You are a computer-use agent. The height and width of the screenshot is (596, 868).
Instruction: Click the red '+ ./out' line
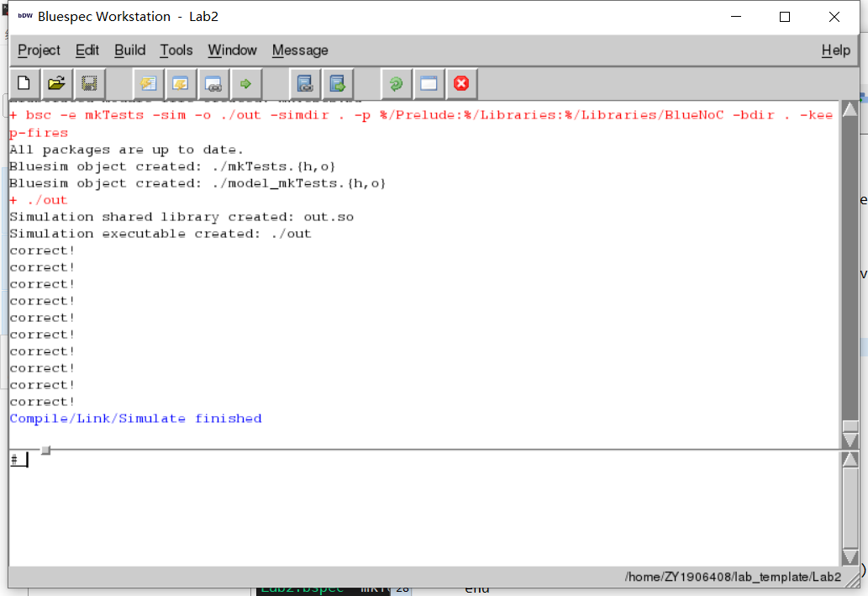38,200
